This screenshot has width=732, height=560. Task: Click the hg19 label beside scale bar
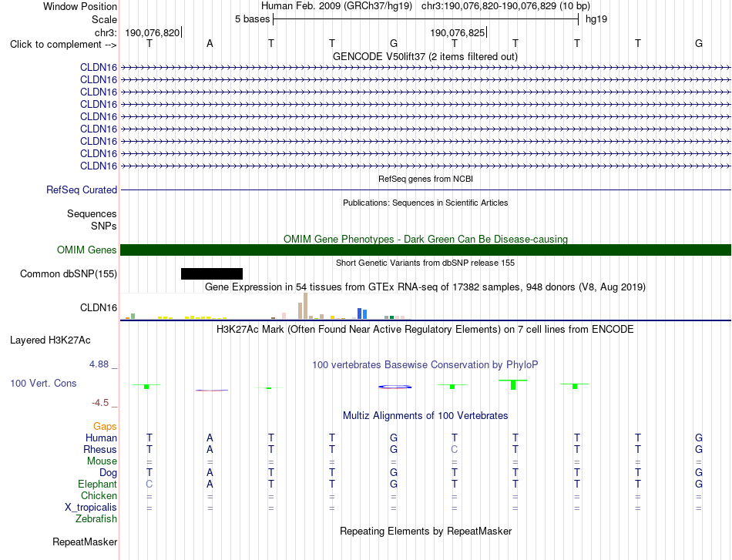596,19
